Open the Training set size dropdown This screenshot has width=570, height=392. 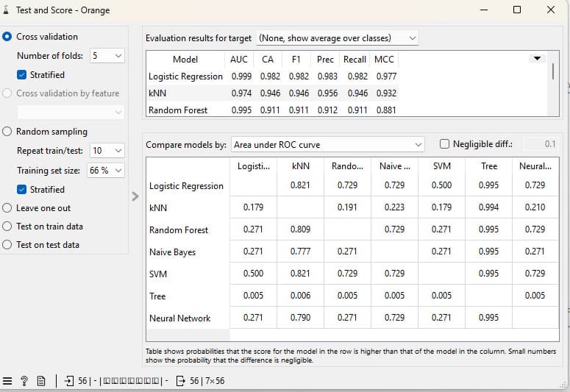coord(105,171)
